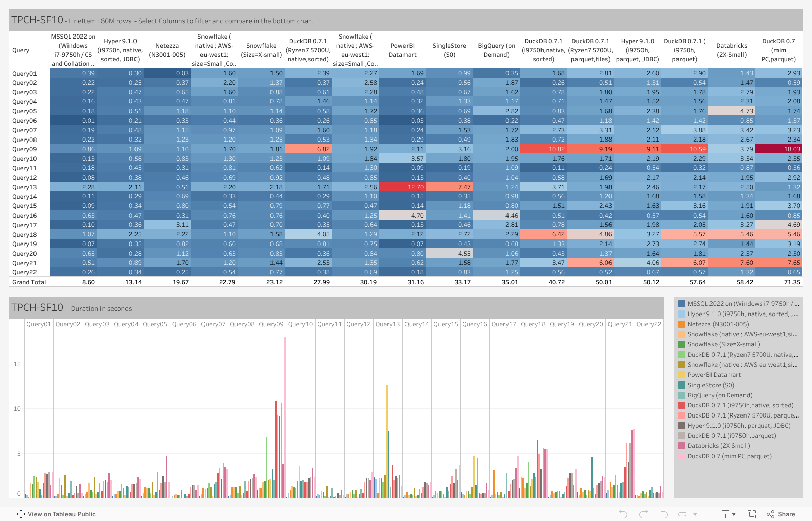Screen dimensions: 812x521
Task: Click the Refresh data icon
Action: click(x=683, y=514)
